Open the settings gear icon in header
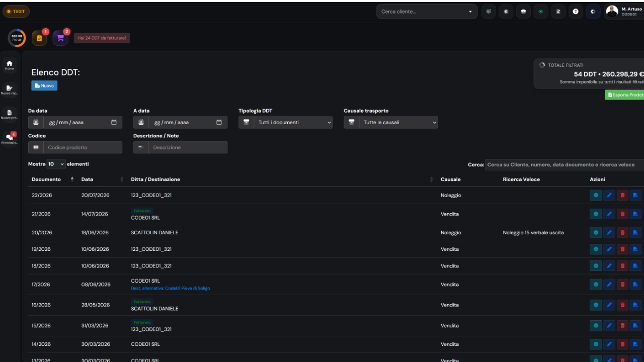The height and width of the screenshot is (362, 644). (592, 12)
